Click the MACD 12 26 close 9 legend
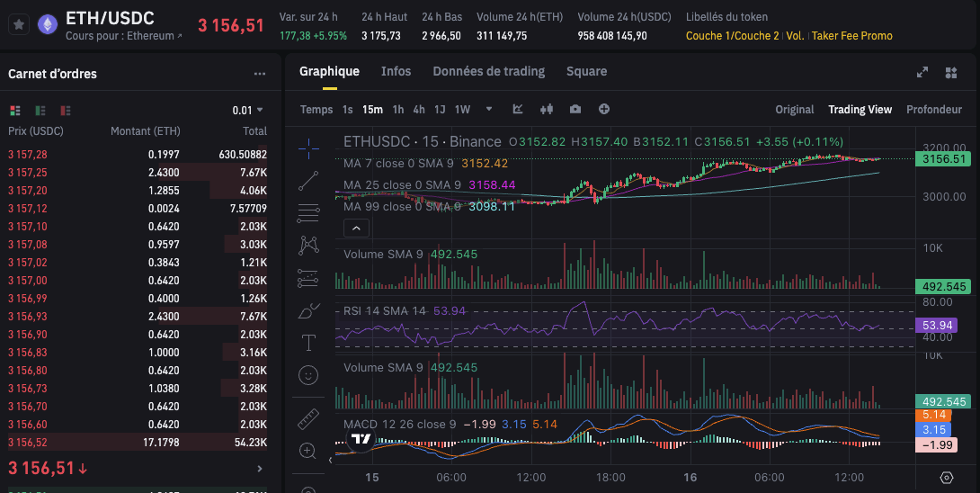This screenshot has width=980, height=493. (x=399, y=425)
